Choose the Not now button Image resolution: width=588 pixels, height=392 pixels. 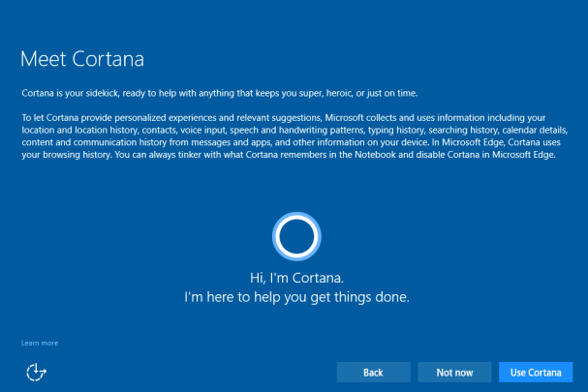[x=454, y=372]
